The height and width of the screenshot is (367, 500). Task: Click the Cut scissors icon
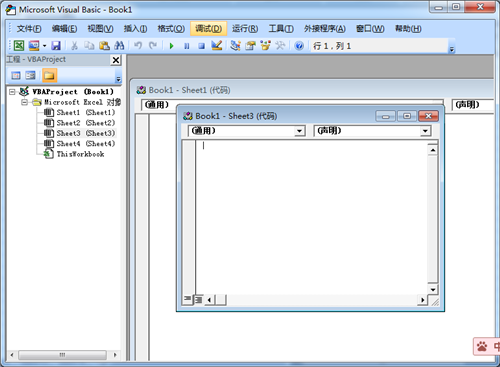click(x=74, y=45)
